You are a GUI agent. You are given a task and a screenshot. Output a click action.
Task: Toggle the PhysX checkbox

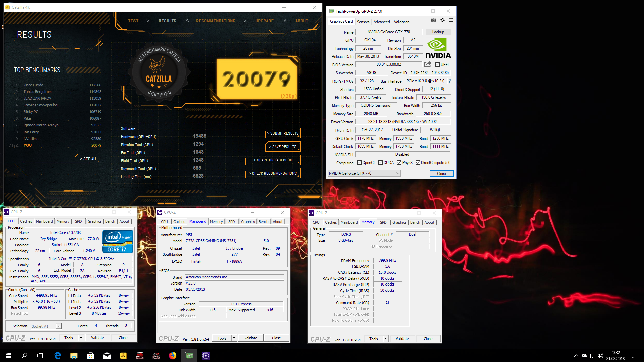(399, 163)
